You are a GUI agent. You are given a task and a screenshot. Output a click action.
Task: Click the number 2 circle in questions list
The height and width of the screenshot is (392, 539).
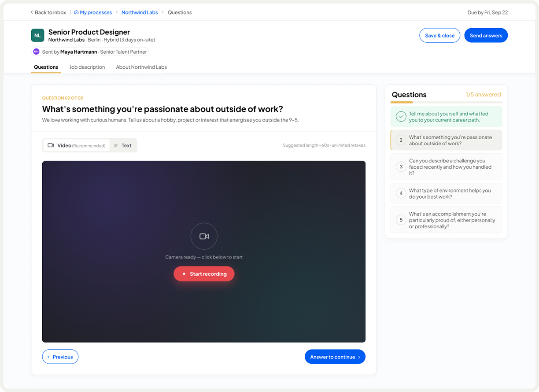click(401, 140)
